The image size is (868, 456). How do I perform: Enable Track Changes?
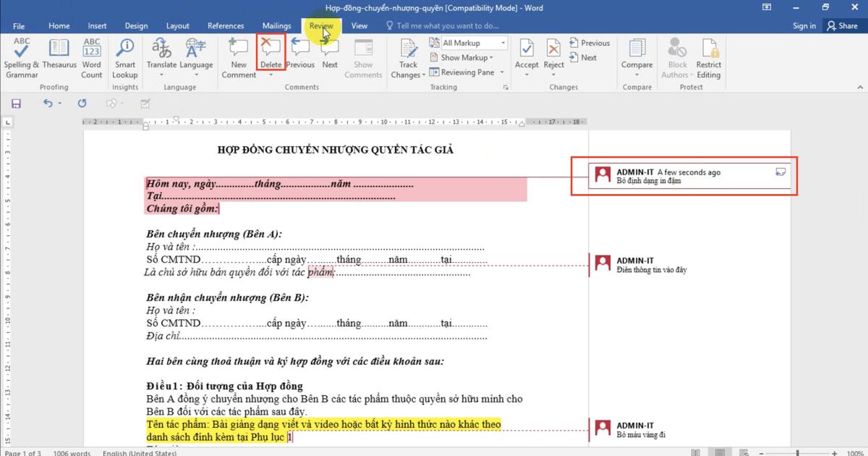pyautogui.click(x=407, y=54)
